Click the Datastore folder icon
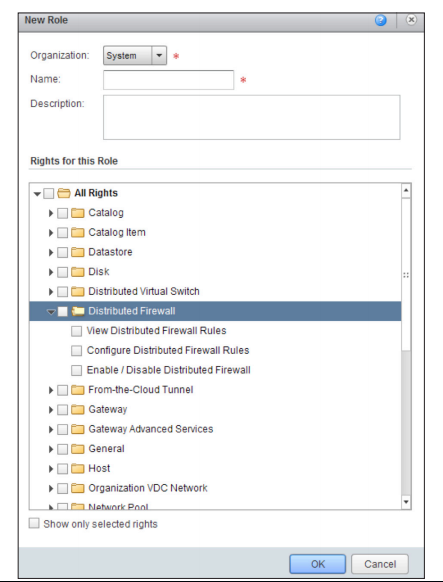The width and height of the screenshot is (443, 582). (x=78, y=252)
